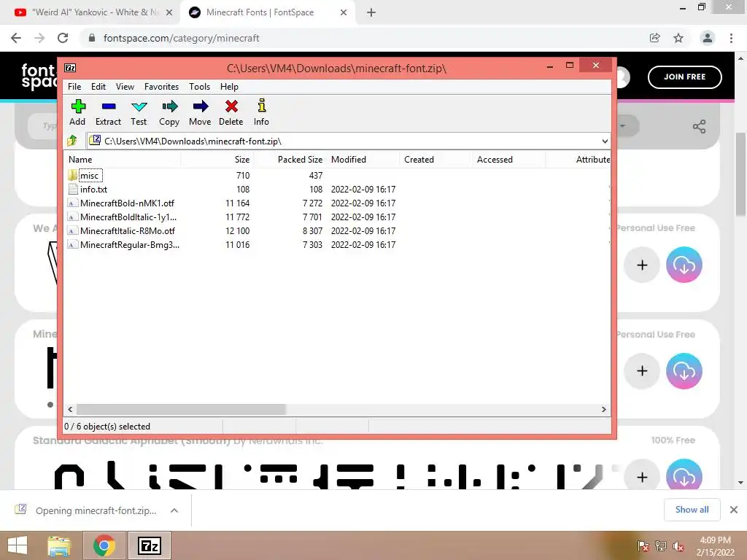Open File Explorer from the taskbar
Image resolution: width=747 pixels, height=560 pixels.
tap(59, 545)
